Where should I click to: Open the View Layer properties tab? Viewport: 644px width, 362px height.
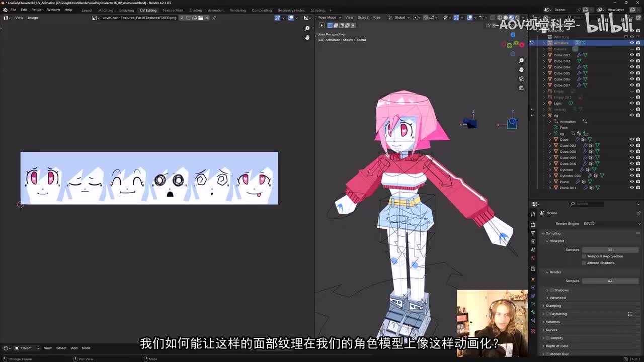533,242
